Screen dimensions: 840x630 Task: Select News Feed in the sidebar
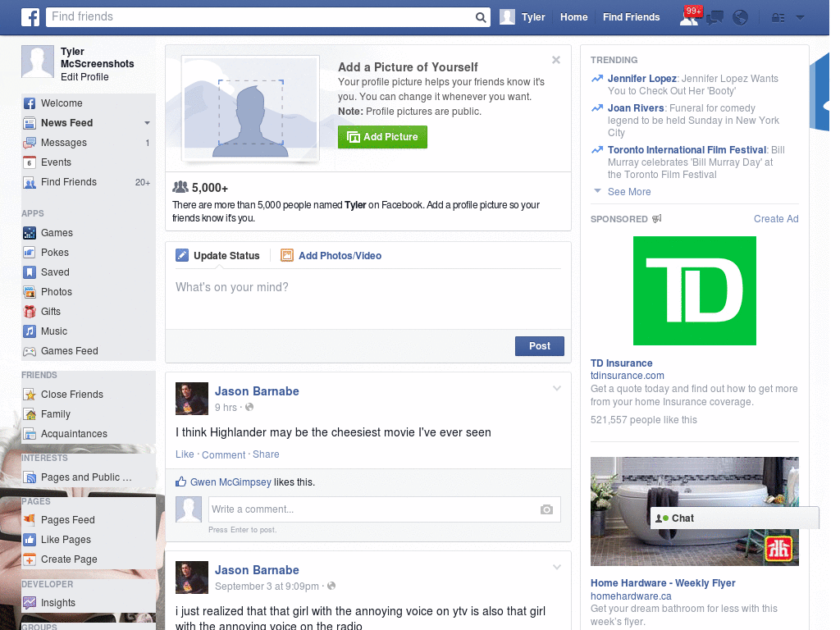click(67, 123)
